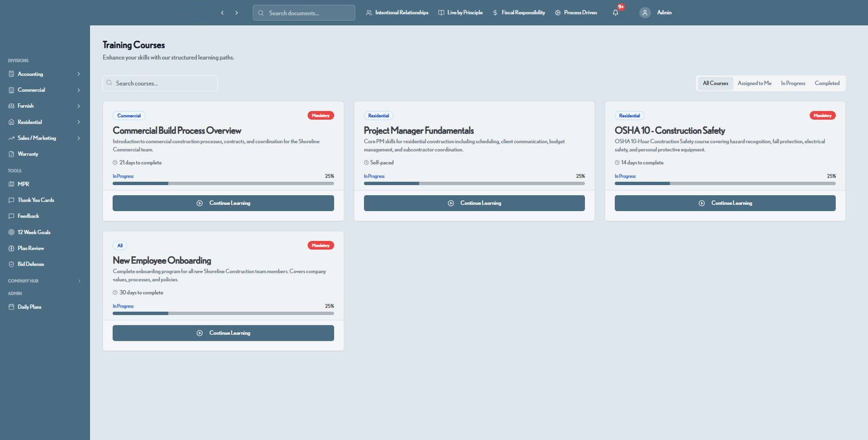This screenshot has width=868, height=440.
Task: Click the Bid Defense shield icon
Action: coord(12,264)
